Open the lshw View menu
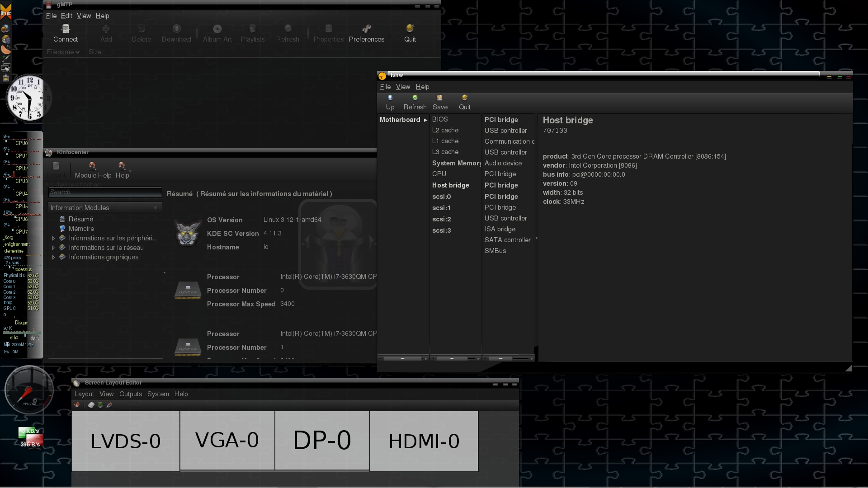This screenshot has width=868, height=488. pos(402,87)
